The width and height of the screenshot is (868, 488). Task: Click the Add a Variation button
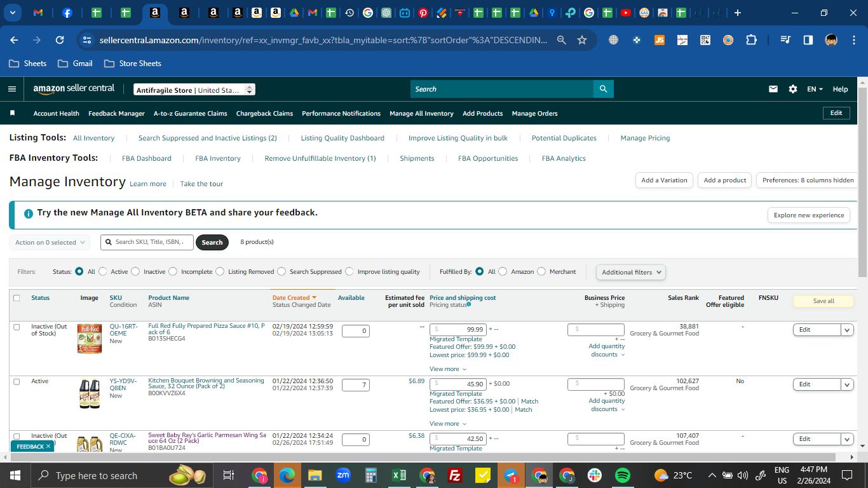click(664, 180)
